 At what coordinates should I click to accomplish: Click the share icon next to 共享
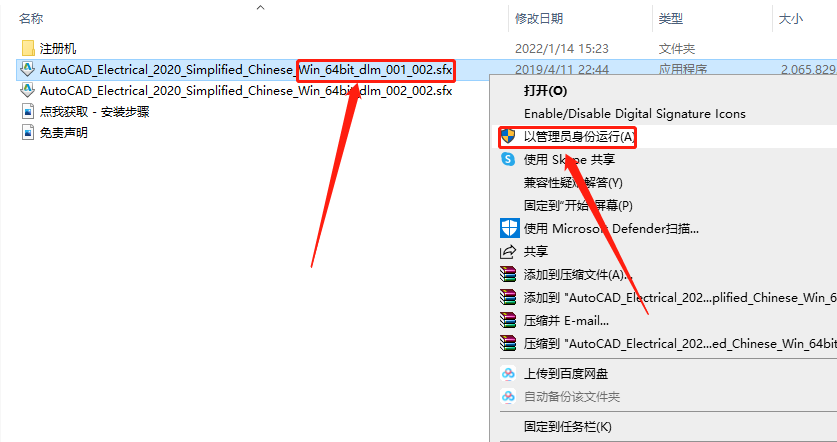(x=508, y=251)
